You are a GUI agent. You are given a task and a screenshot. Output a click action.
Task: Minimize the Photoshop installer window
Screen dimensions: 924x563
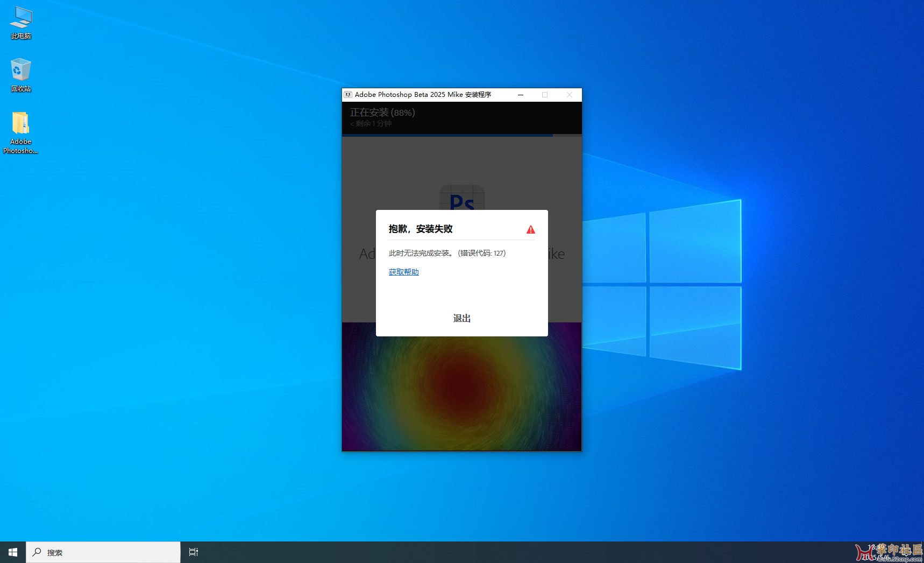(521, 95)
